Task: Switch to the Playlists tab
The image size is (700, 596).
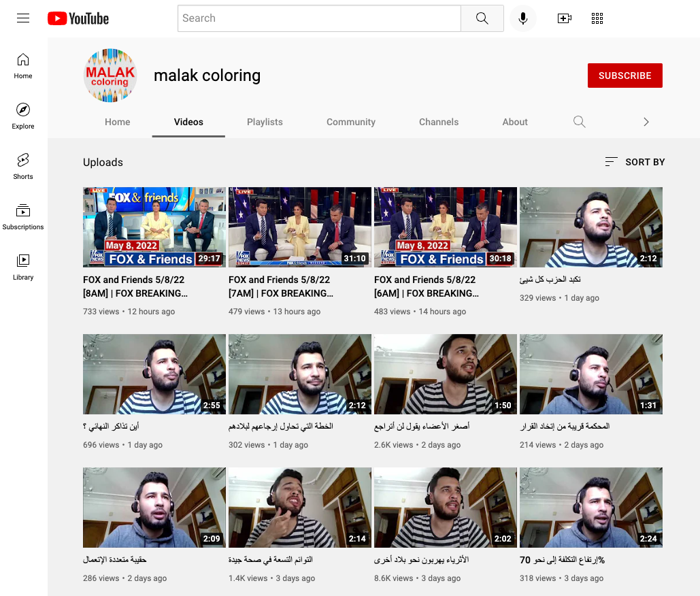Action: click(x=265, y=122)
